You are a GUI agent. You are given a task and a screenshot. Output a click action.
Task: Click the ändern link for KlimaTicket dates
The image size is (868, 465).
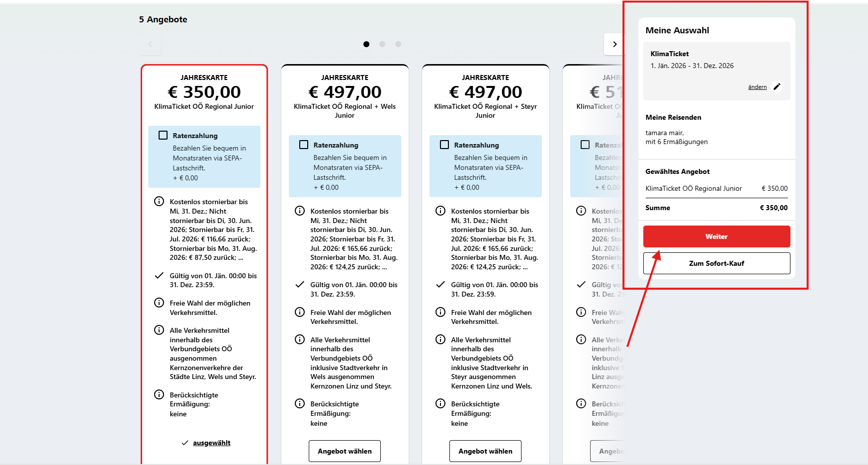(757, 87)
